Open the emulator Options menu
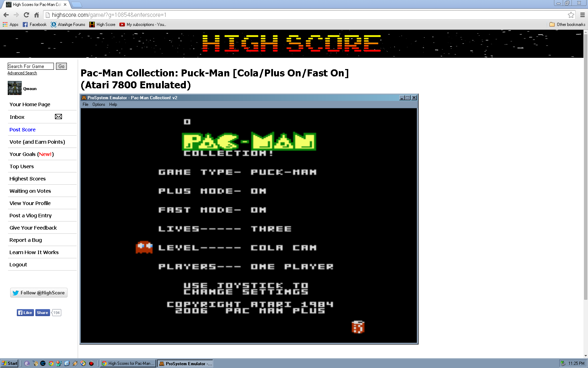The height and width of the screenshot is (368, 588). (99, 104)
